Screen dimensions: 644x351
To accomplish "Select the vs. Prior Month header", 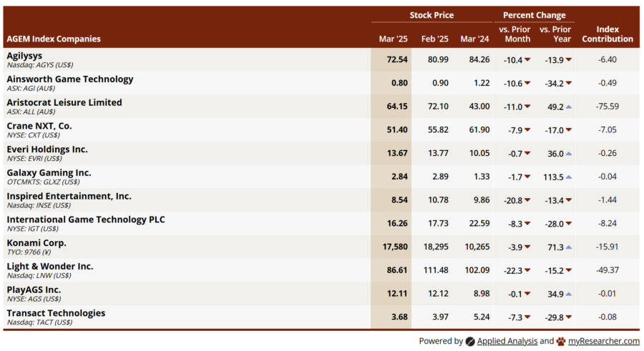I will (x=514, y=34).
